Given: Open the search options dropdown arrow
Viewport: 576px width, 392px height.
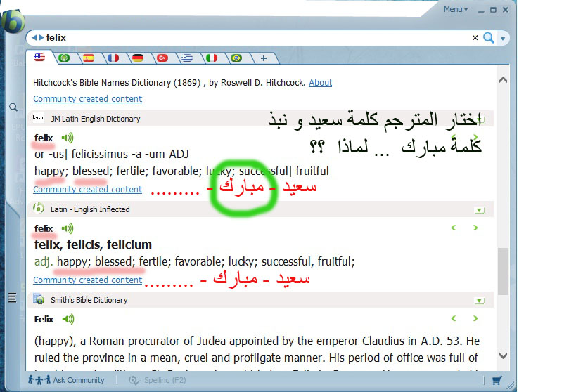Looking at the screenshot, I should (504, 39).
